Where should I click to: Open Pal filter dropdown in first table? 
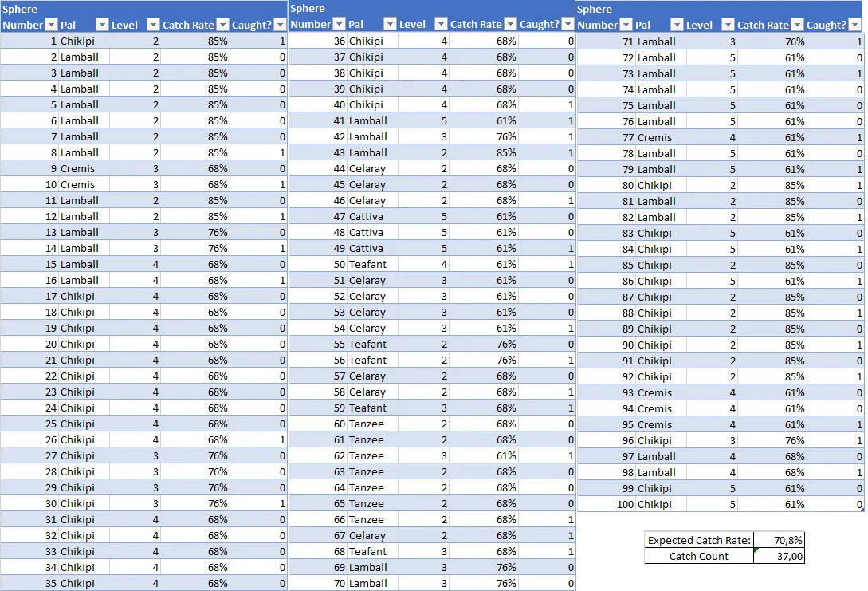coord(102,25)
